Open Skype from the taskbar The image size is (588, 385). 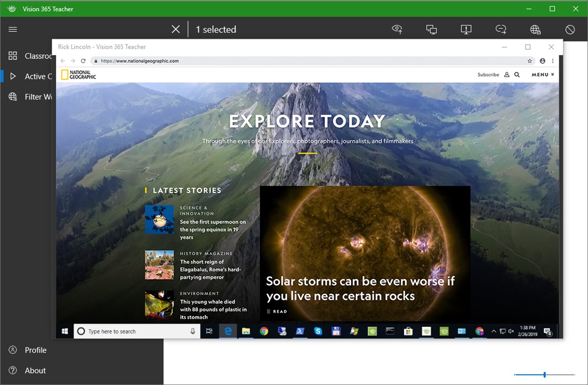pyautogui.click(x=318, y=331)
